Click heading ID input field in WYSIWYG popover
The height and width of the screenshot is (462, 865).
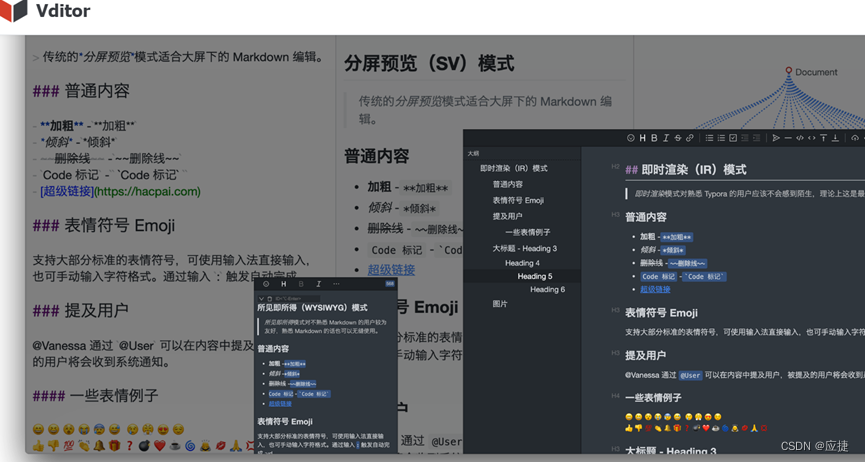click(x=297, y=299)
